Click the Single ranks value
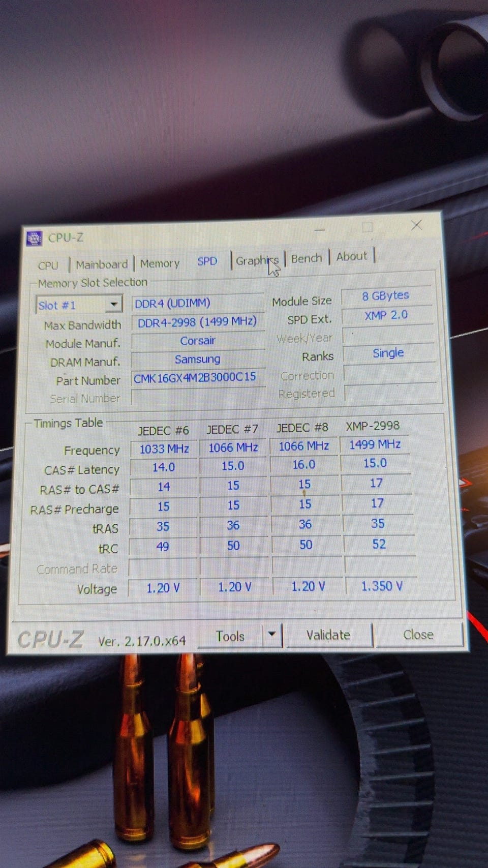488x868 pixels. click(x=389, y=353)
